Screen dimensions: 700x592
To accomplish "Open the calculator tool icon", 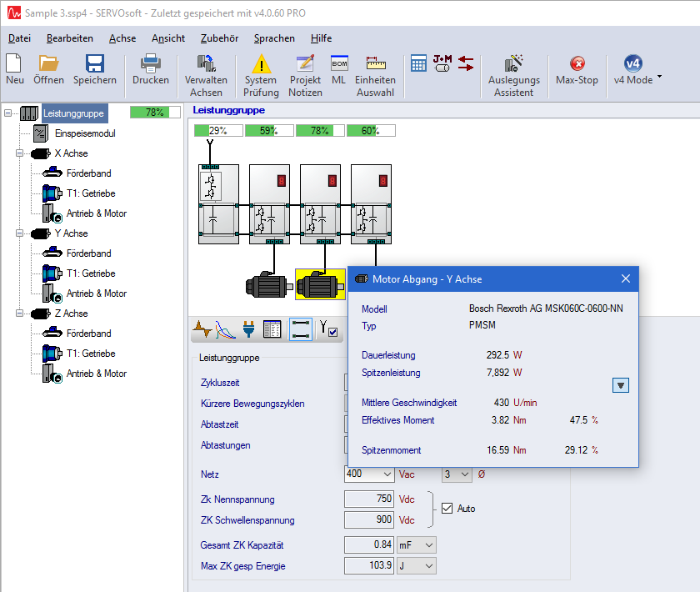I will [x=418, y=63].
